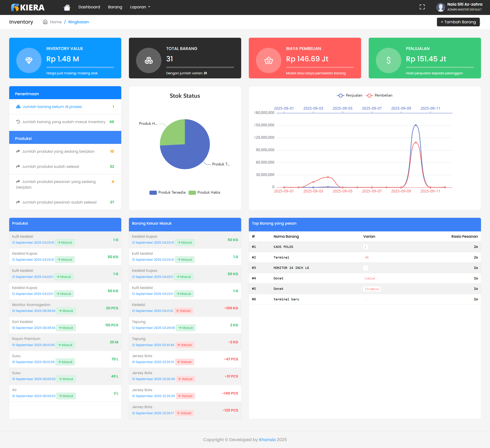This screenshot has width=490, height=448.
Task: Click the user avatar icon
Action: click(x=440, y=7)
